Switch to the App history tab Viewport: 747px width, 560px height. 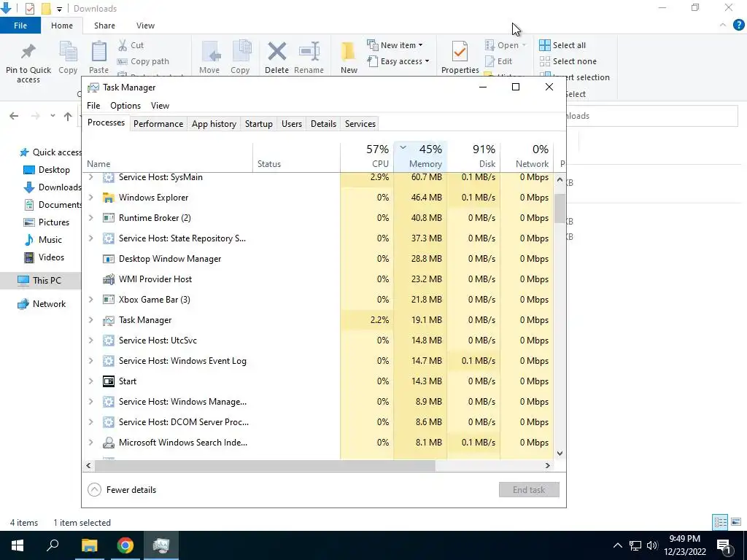pos(214,124)
